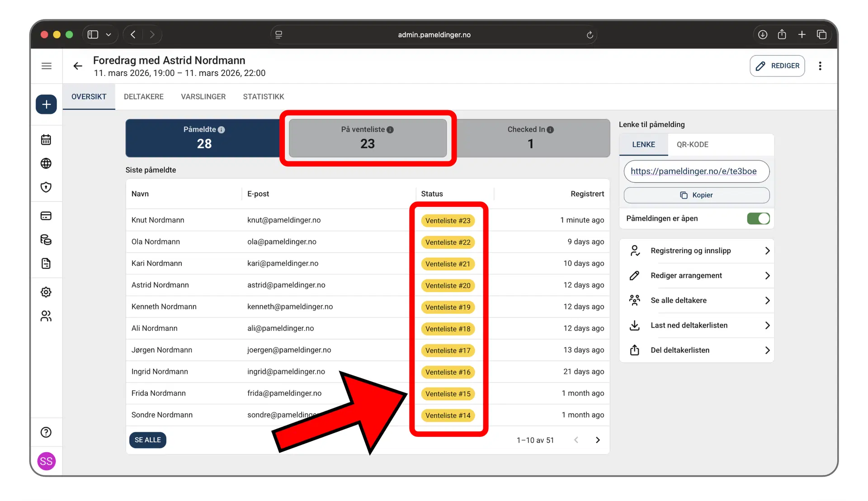Click the globe icon in sidebar
The image size is (868, 501).
46,163
